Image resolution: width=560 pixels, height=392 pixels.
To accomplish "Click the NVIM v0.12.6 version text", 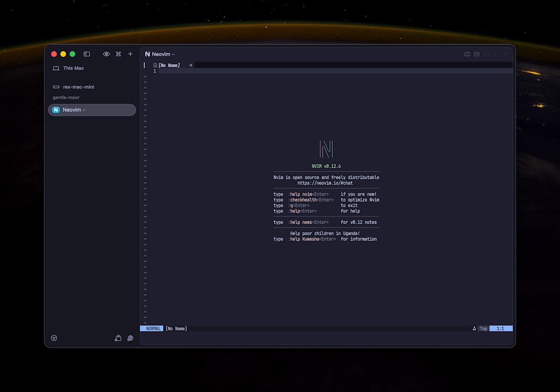I will coord(326,166).
